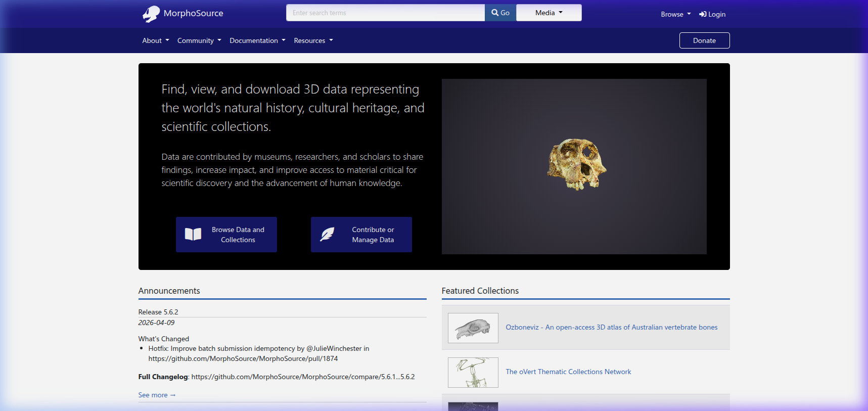Expand the About menu
This screenshot has width=868, height=411.
(x=156, y=40)
